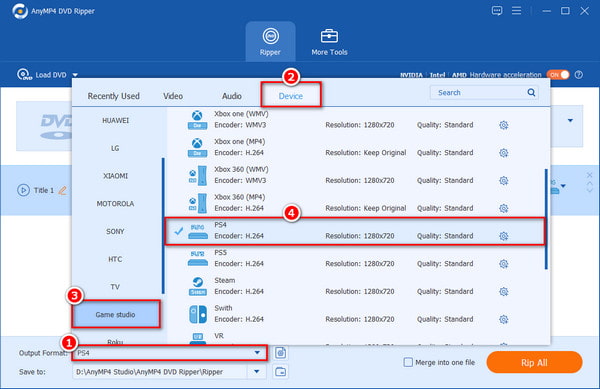Click the AnyMP4 app logo
This screenshot has width=600, height=389.
pyautogui.click(x=20, y=11)
